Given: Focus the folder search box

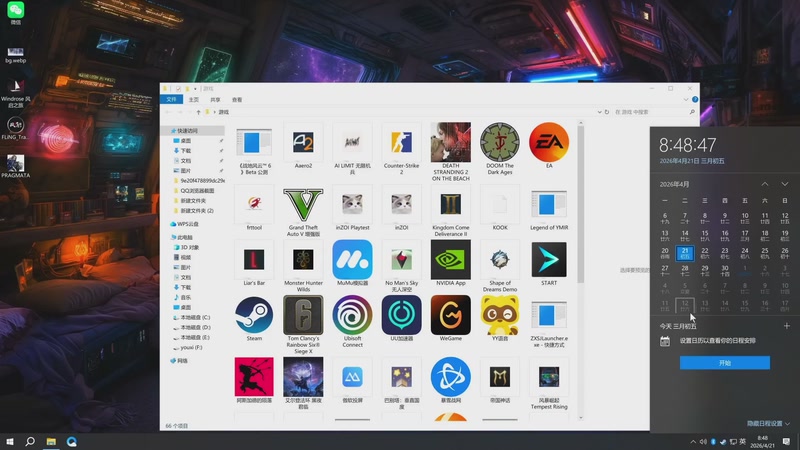Looking at the screenshot, I should (x=655, y=112).
